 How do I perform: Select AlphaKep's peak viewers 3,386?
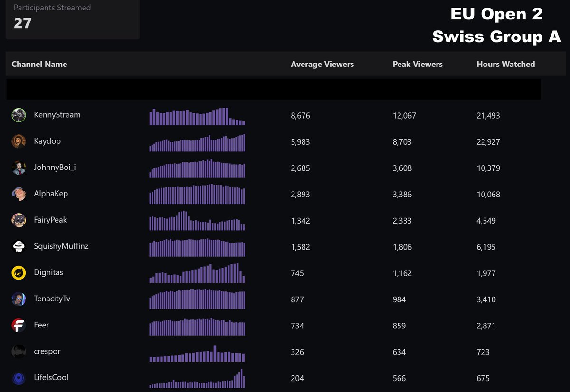402,195
